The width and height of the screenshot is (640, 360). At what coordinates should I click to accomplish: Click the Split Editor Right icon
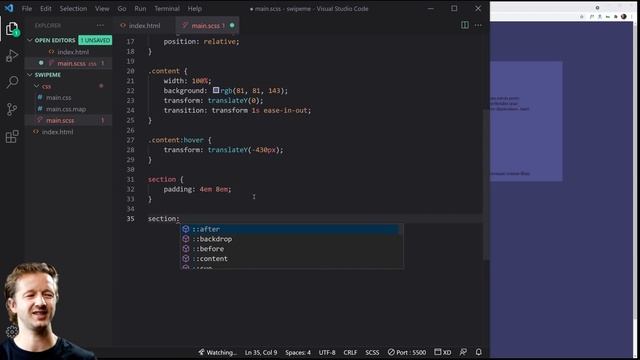[x=465, y=25]
